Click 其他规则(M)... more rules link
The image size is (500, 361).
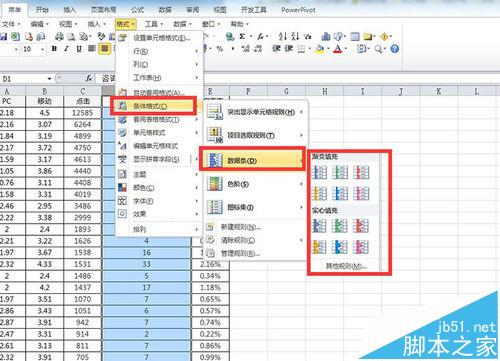346,266
